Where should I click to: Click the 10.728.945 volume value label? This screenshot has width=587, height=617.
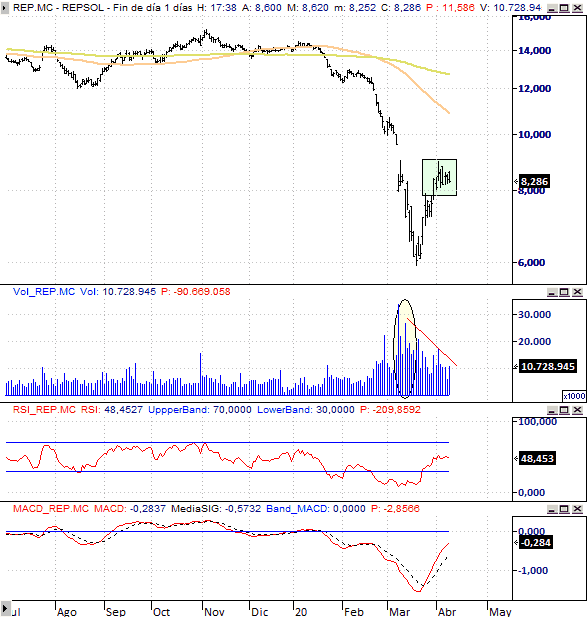tap(548, 367)
